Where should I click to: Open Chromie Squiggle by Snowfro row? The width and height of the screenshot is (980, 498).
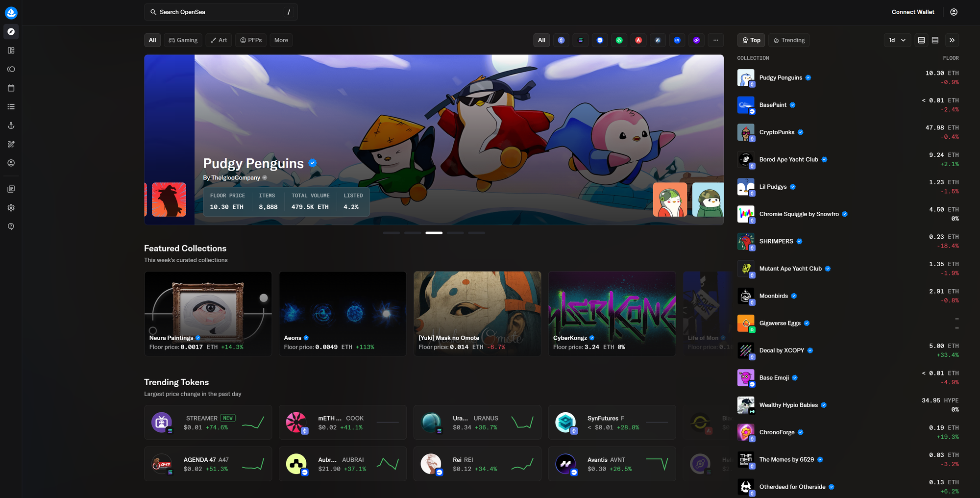848,214
